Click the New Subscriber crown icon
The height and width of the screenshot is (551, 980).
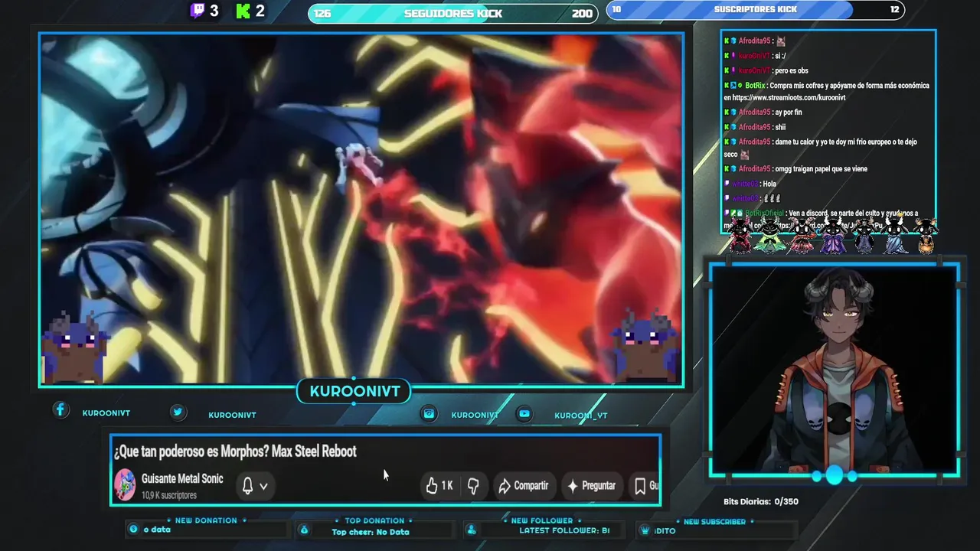click(645, 530)
